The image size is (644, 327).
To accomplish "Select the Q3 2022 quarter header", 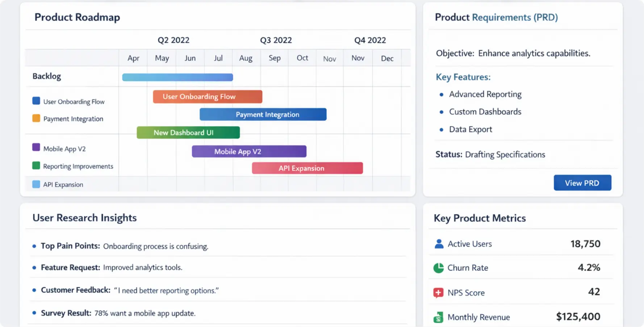I will (276, 40).
